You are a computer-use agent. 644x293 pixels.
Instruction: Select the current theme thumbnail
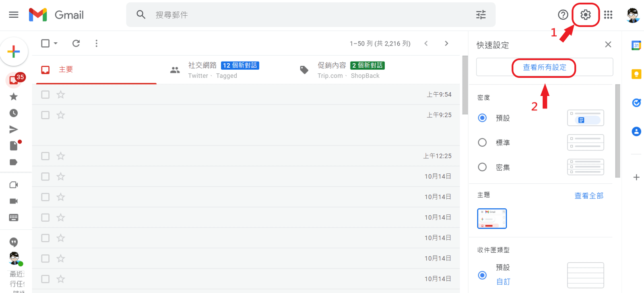[x=492, y=218]
